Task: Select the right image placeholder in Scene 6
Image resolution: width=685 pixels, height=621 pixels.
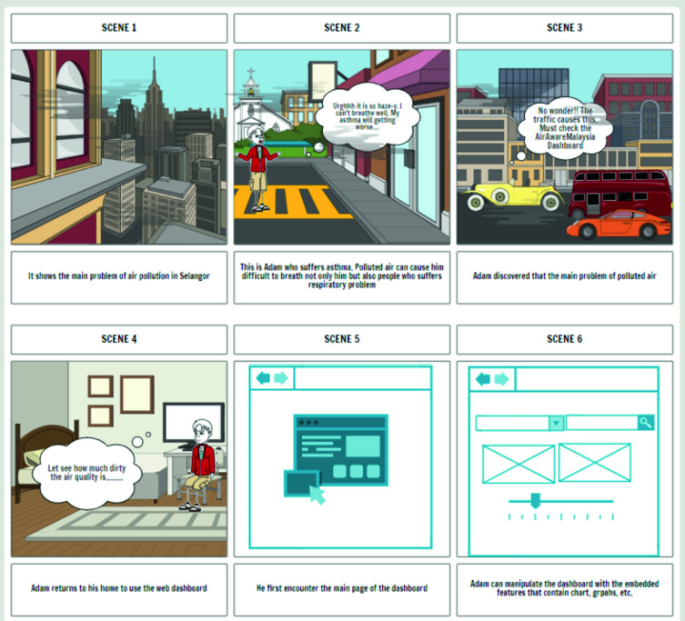Action: (x=595, y=462)
